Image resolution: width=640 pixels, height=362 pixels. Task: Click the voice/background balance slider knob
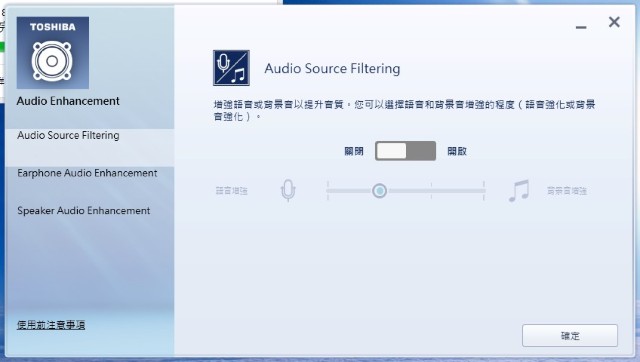379,191
